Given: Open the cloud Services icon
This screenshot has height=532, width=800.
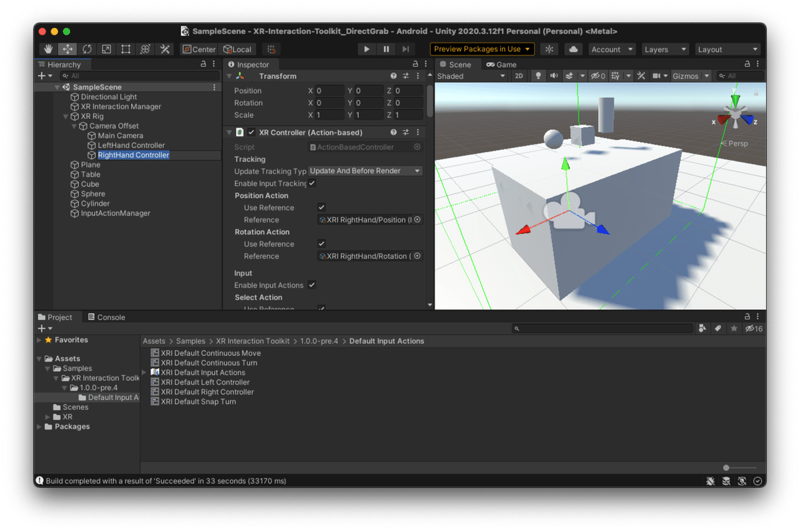Looking at the screenshot, I should click(573, 49).
